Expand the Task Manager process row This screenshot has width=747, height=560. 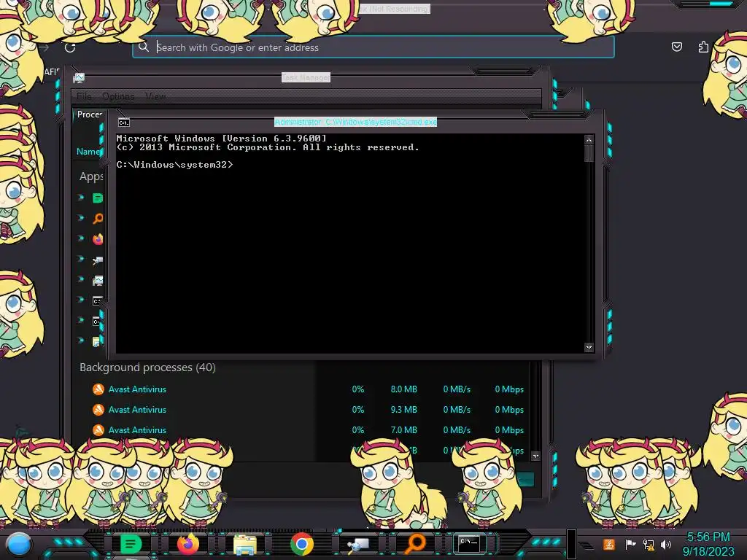[x=81, y=279]
